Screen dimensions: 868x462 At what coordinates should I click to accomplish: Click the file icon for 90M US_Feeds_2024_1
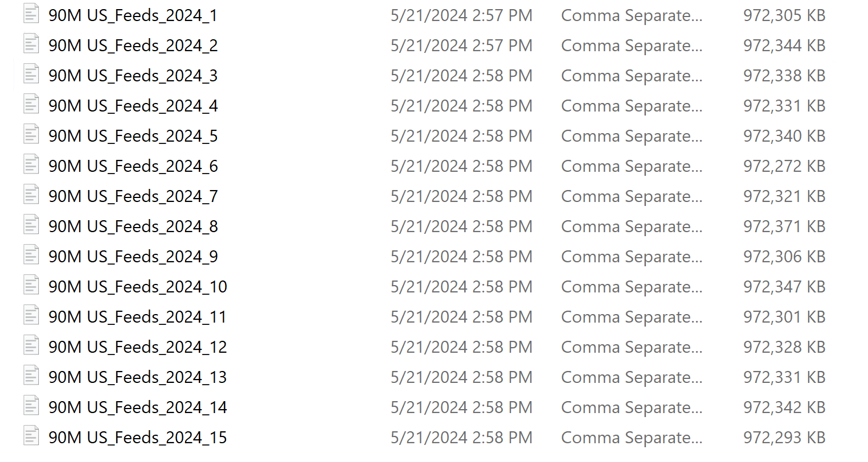31,14
